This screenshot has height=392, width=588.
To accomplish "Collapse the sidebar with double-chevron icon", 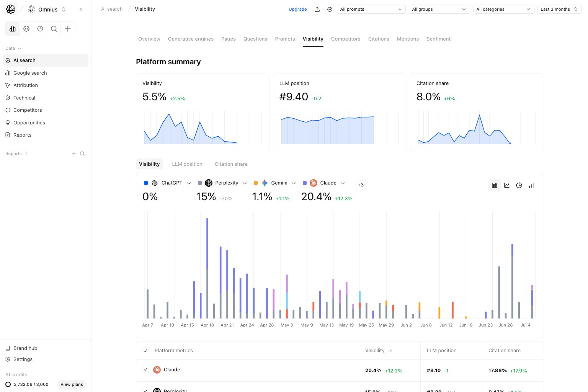I will click(x=81, y=9).
